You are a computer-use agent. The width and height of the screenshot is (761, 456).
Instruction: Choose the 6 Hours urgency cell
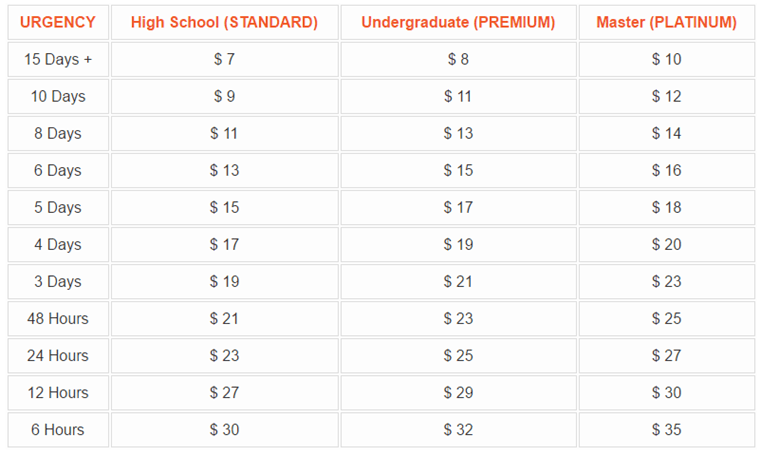(58, 429)
